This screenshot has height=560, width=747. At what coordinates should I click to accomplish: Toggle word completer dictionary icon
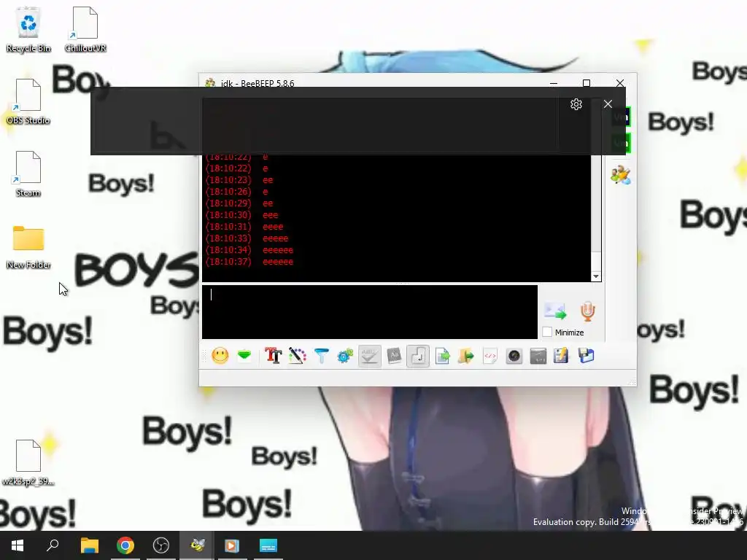coord(394,356)
